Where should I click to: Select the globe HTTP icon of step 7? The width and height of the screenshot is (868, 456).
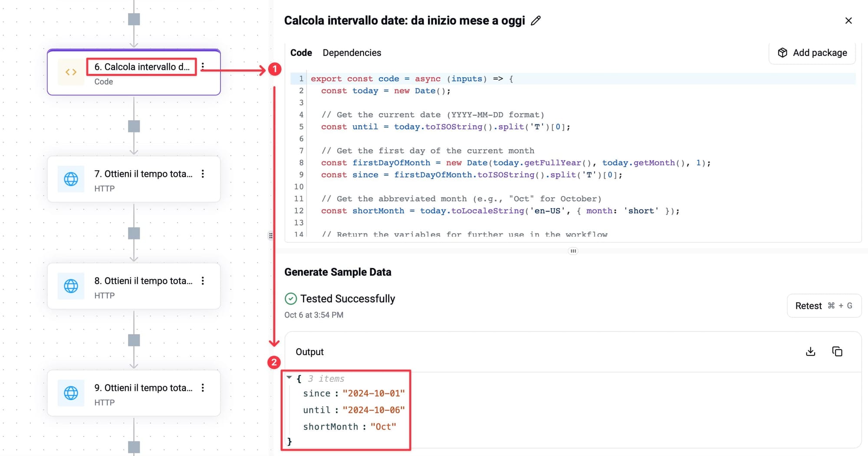point(71,179)
